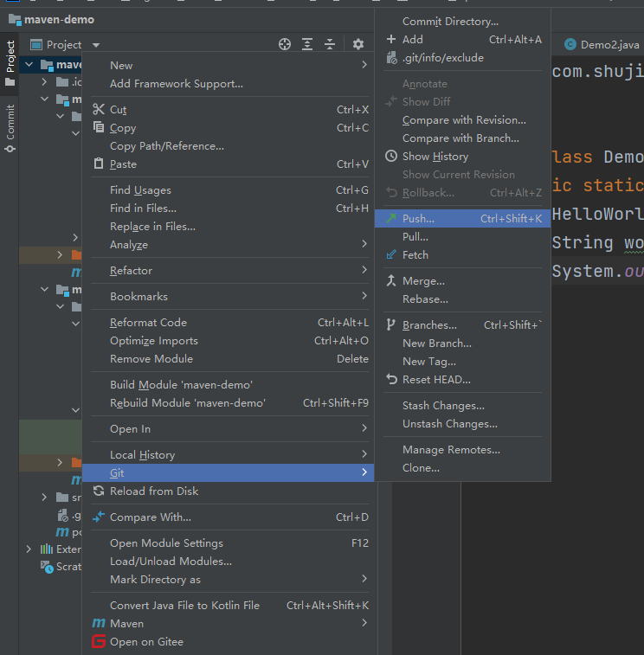Click the blue Fetch arrow icon
Screen dimensions: 644x655
pyautogui.click(x=391, y=254)
